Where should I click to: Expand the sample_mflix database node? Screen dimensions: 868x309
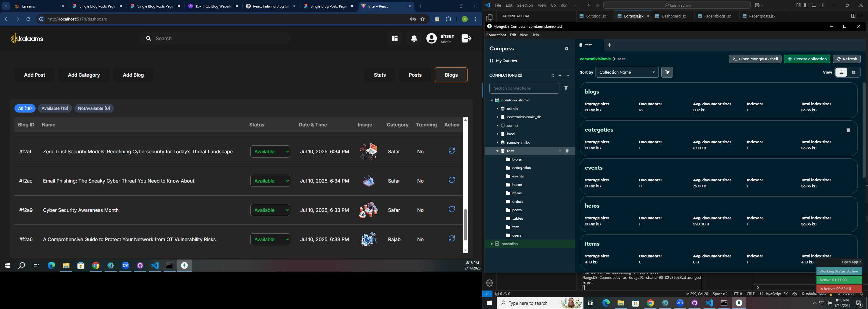497,142
